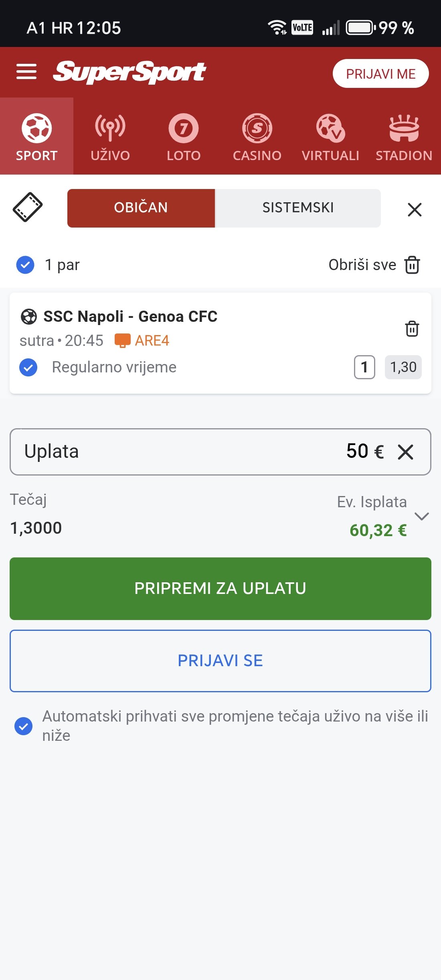The height and width of the screenshot is (980, 441).
Task: Expand the Ev. Isplata payout details
Action: coord(422,516)
